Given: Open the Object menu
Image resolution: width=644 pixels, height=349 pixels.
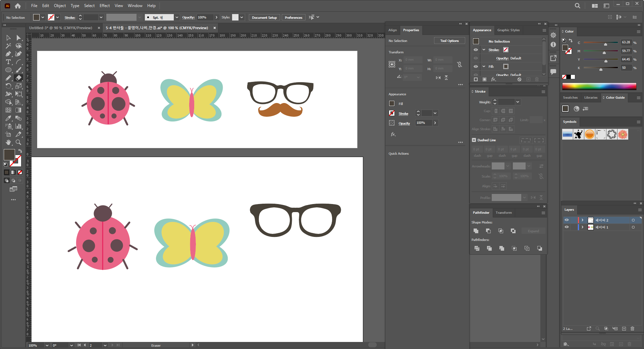Looking at the screenshot, I should (60, 6).
